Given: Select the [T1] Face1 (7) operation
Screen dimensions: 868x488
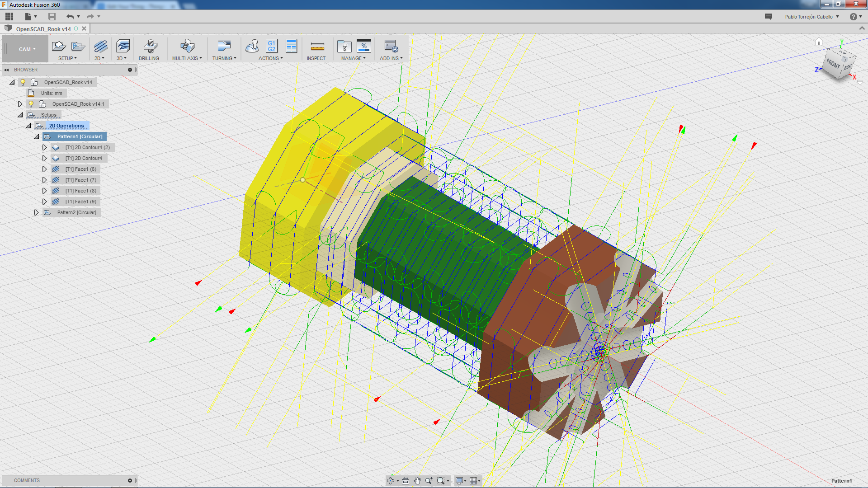Looking at the screenshot, I should (80, 180).
